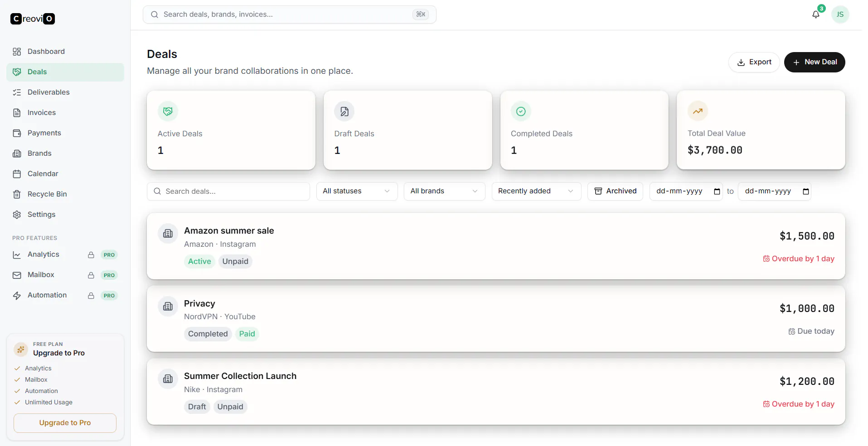This screenshot has height=446, width=868.
Task: Open the Recently added sort dropdown
Action: [x=536, y=191]
